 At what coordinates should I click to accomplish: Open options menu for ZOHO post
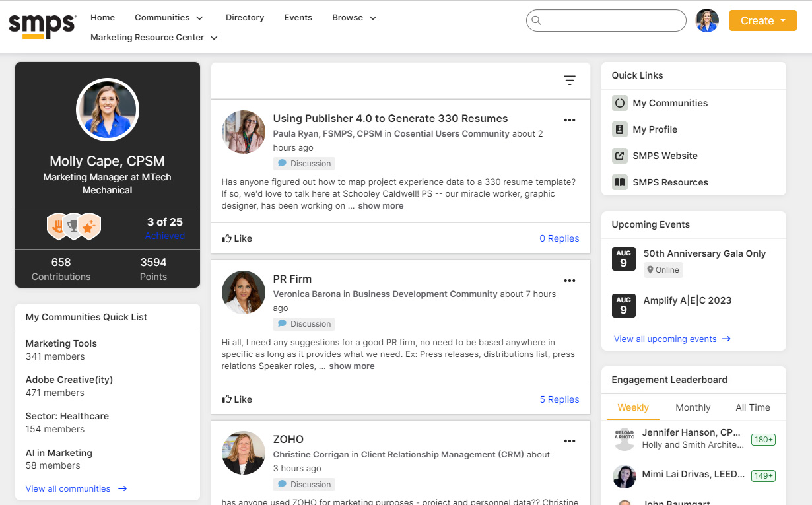[x=570, y=441]
